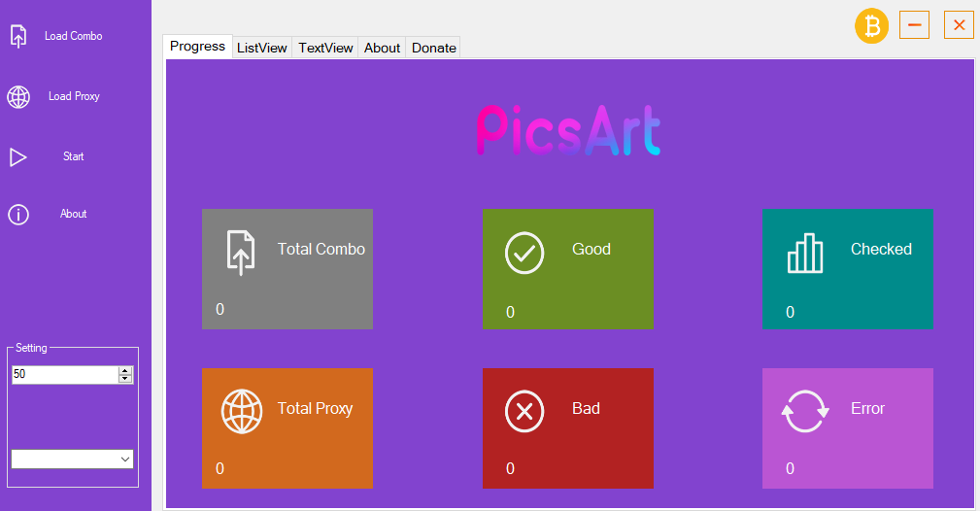Click the Load Combo file upload icon

(x=18, y=36)
